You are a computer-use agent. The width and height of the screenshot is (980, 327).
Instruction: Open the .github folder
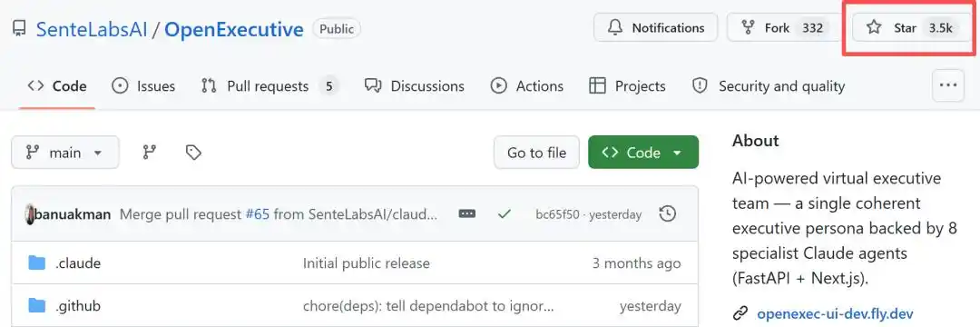click(77, 306)
